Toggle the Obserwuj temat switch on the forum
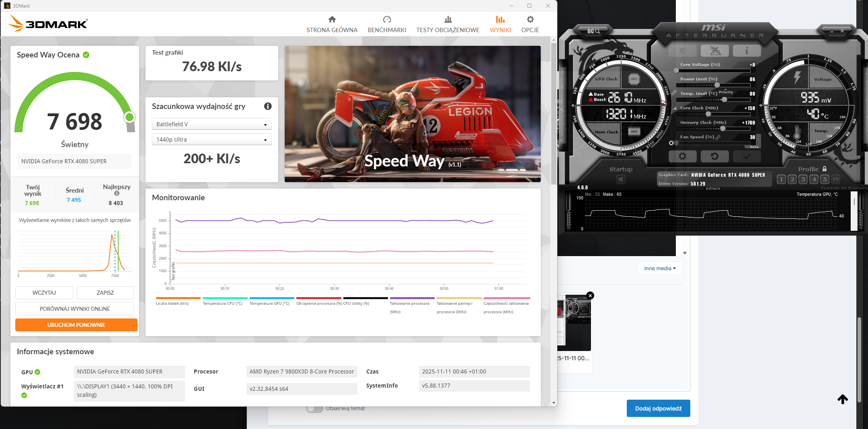The width and height of the screenshot is (868, 429). click(x=315, y=408)
